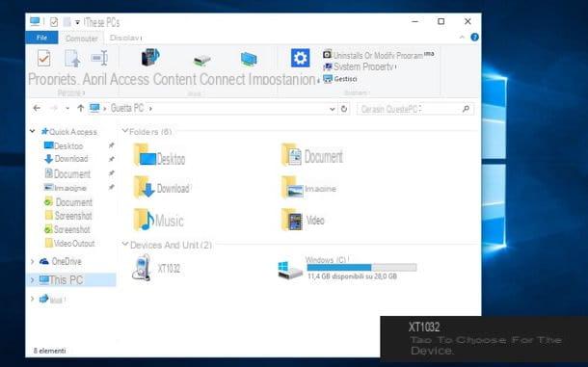This screenshot has width=588, height=367.
Task: Open the File tab
Action: pyautogui.click(x=41, y=38)
